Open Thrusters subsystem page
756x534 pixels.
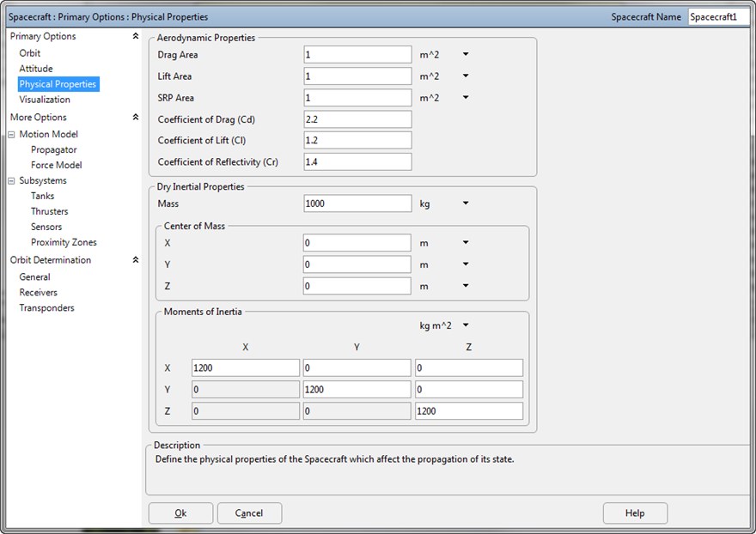(50, 211)
